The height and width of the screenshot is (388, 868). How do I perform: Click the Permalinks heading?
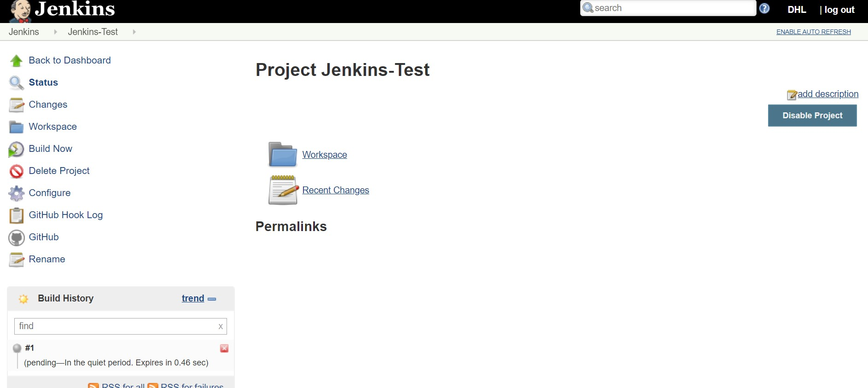pyautogui.click(x=291, y=226)
